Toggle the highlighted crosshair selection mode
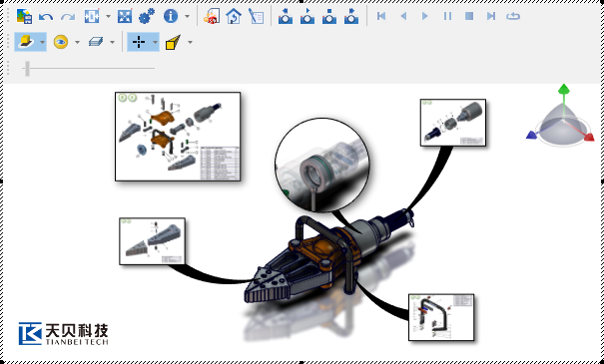 click(139, 42)
